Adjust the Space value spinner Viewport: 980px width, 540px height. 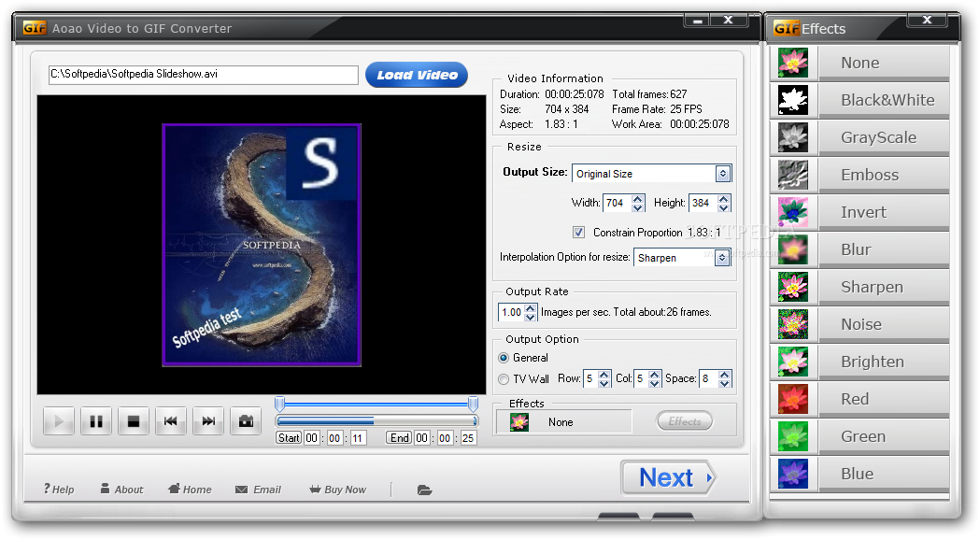click(x=724, y=378)
